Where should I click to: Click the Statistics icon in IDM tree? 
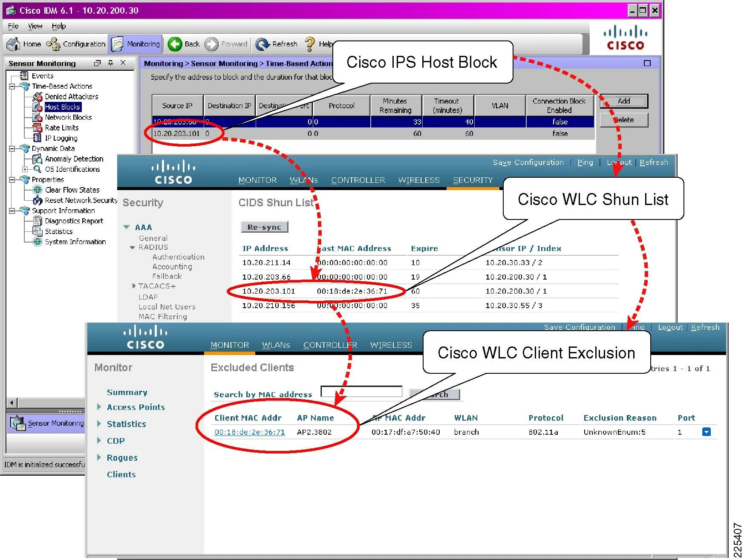click(37, 231)
